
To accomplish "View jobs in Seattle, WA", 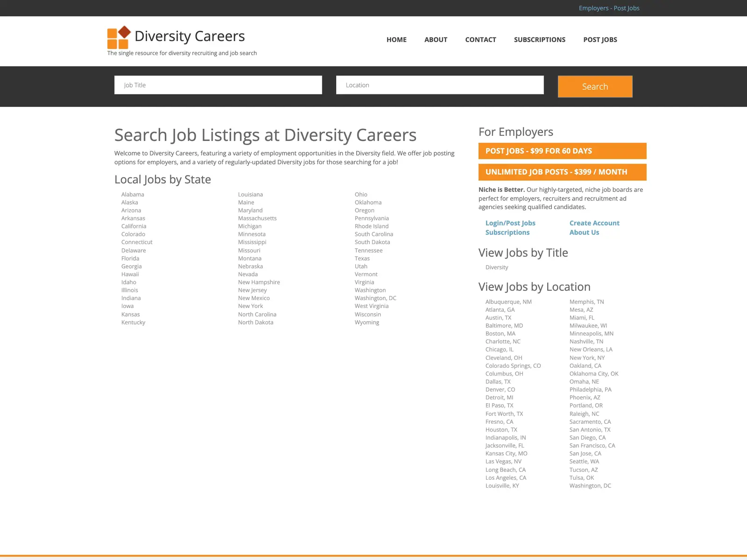I will [584, 462].
